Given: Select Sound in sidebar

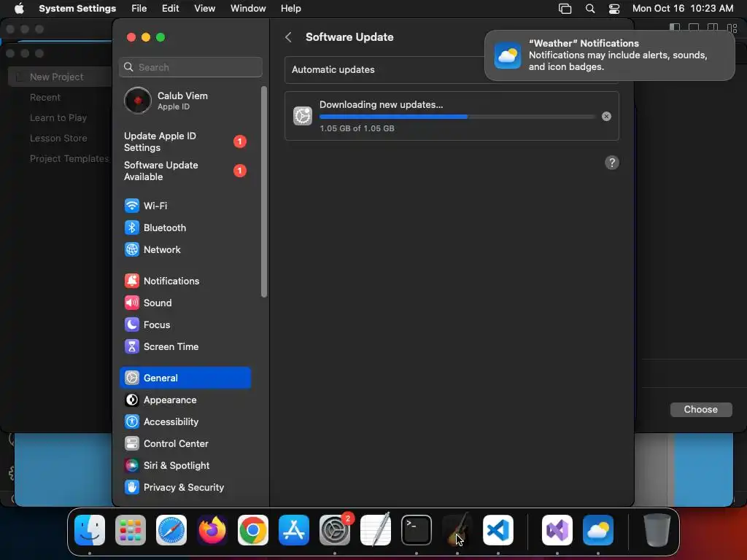Looking at the screenshot, I should pos(185,303).
